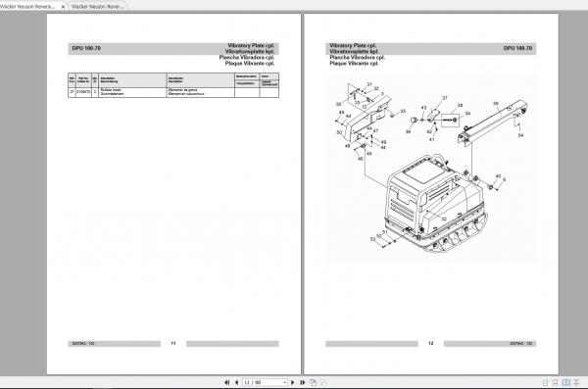The width and height of the screenshot is (588, 389).
Task: Click 'Vibratory Plate cpl.' title on right page
Action: (x=353, y=45)
